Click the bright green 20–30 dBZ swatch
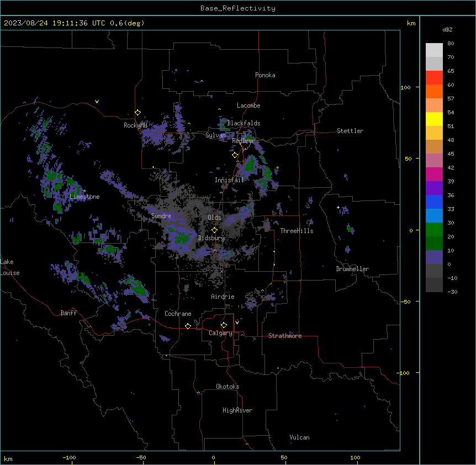Viewport: 476px width, 465px height. [x=434, y=230]
